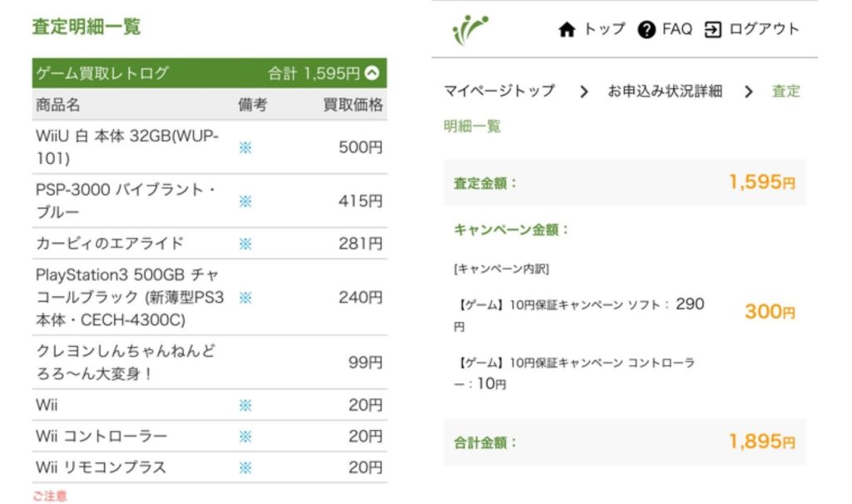Click the 査定明細一覧 page heading
This screenshot has width=852, height=504.
[87, 27]
